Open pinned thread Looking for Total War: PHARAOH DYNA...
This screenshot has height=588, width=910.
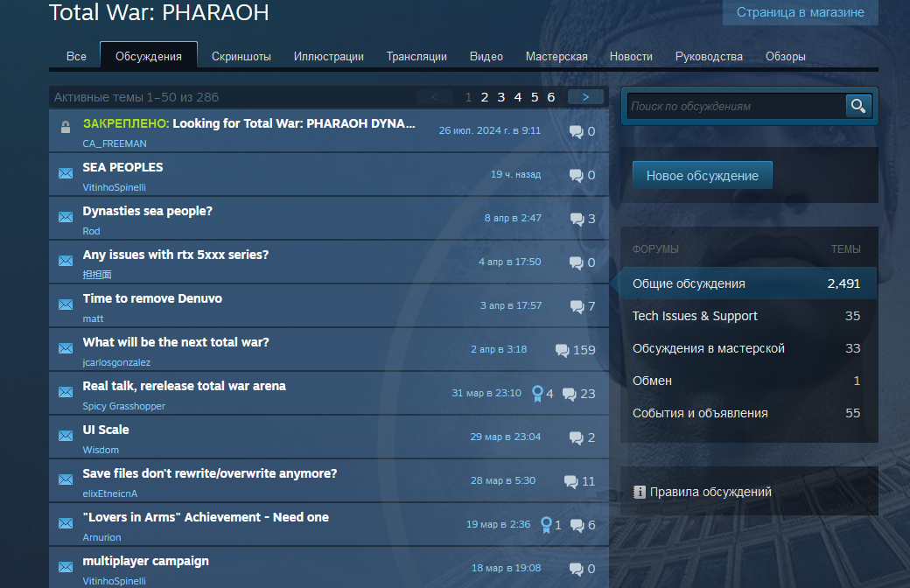(294, 123)
